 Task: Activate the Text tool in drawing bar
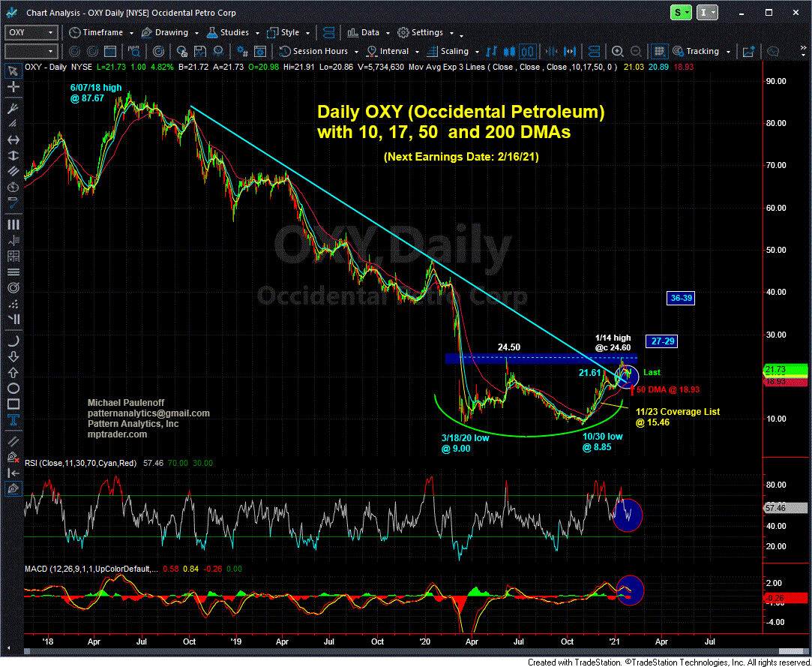(13, 420)
